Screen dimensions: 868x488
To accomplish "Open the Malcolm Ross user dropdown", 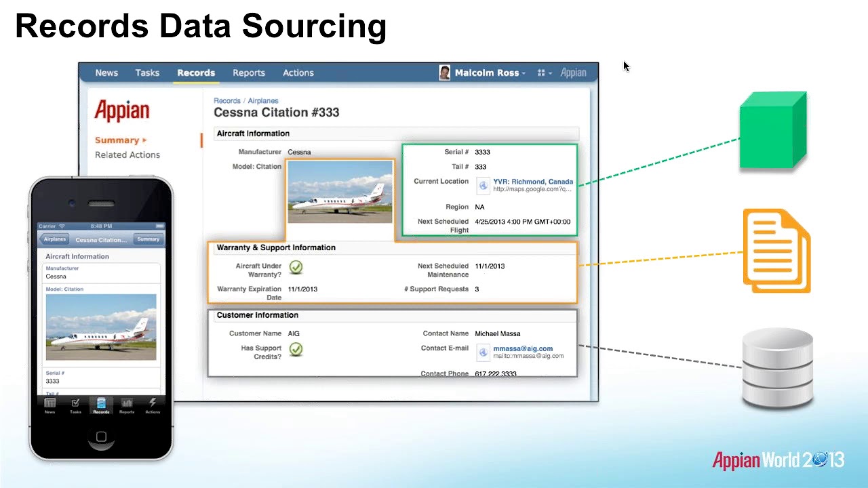I will 490,73.
